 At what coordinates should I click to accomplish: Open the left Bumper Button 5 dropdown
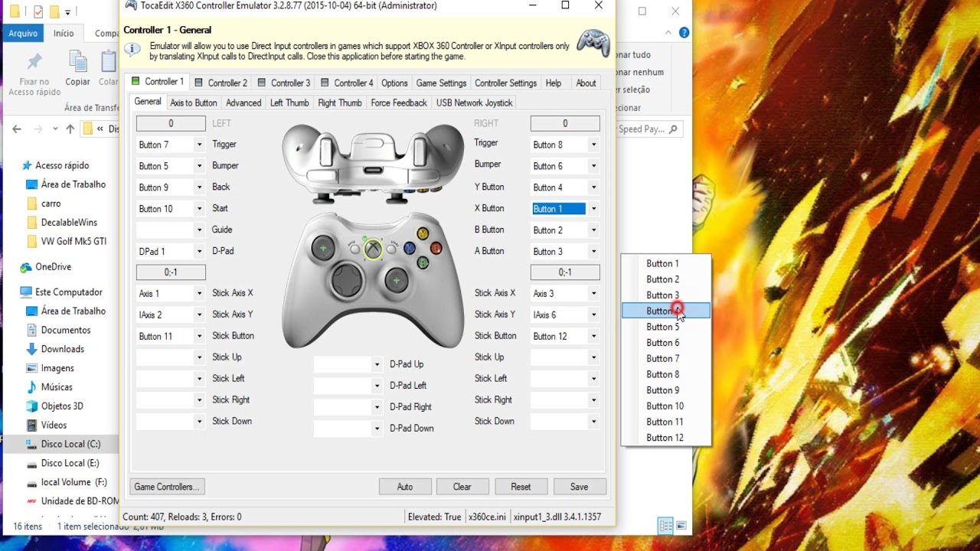199,166
